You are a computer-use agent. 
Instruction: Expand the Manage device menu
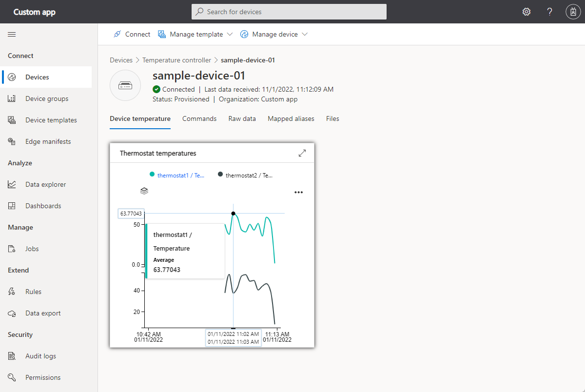click(274, 34)
